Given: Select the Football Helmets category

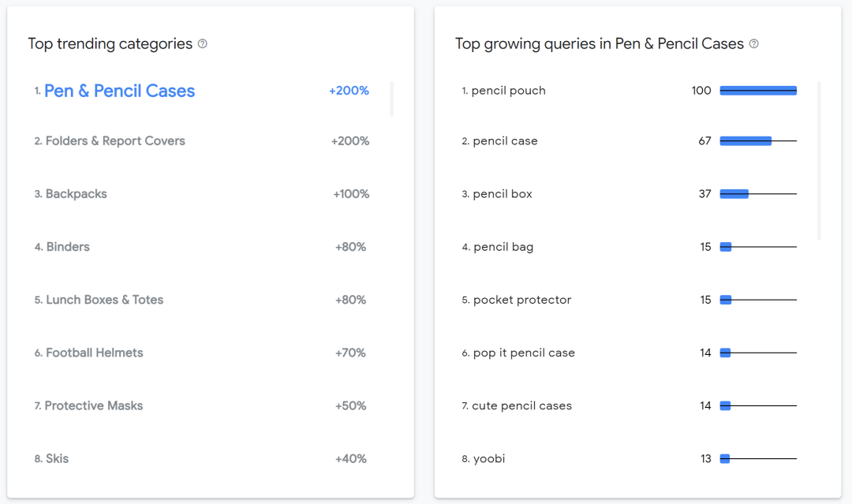Looking at the screenshot, I should click(x=95, y=353).
